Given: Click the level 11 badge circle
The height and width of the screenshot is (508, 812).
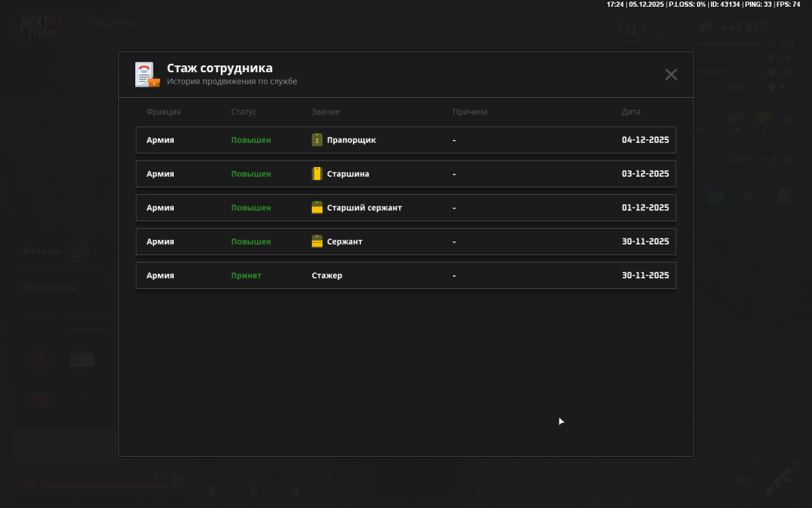Looking at the screenshot, I should (x=630, y=31).
